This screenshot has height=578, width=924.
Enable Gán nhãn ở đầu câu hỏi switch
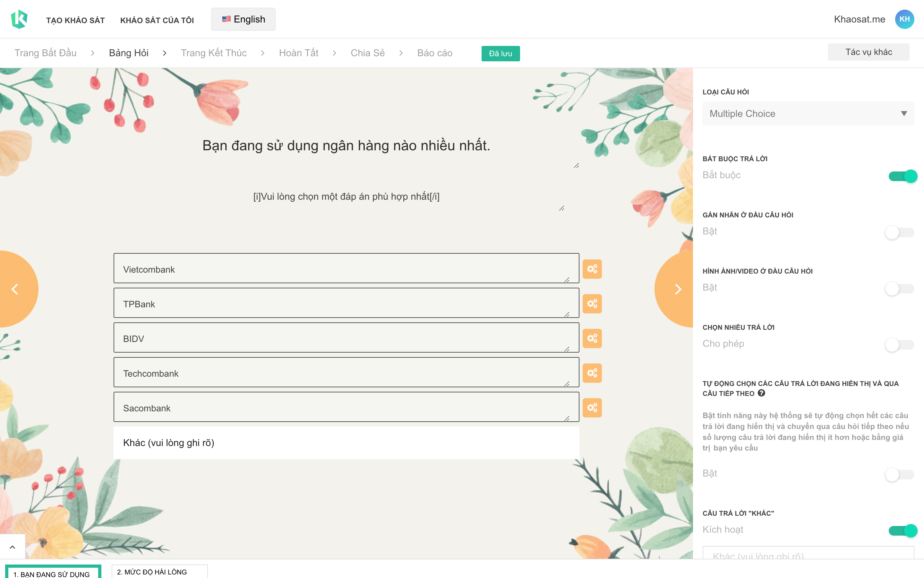pos(900,232)
